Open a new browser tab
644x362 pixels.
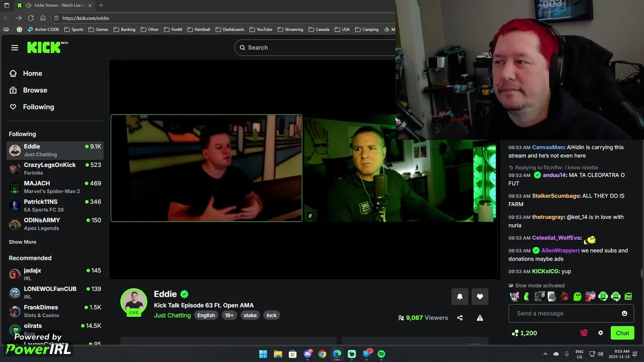click(101, 5)
